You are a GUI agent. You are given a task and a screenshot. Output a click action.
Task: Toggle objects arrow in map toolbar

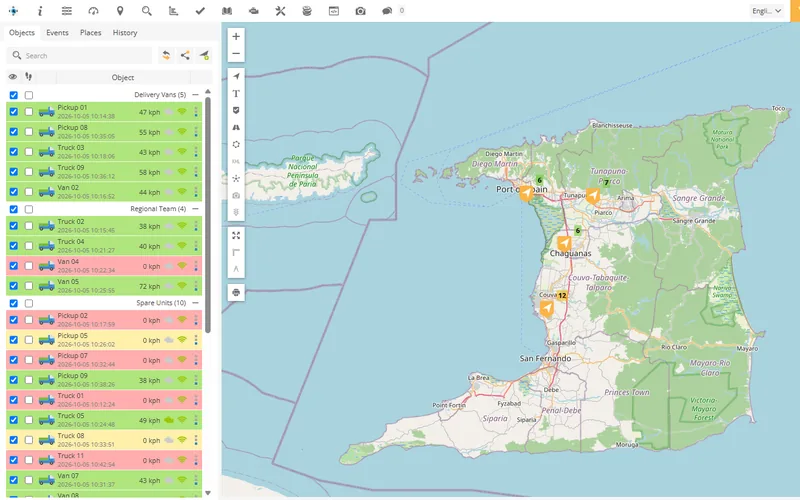tap(236, 76)
